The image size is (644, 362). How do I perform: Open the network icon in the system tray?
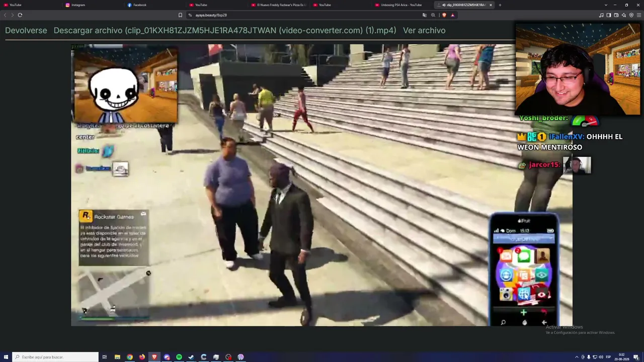(x=595, y=357)
